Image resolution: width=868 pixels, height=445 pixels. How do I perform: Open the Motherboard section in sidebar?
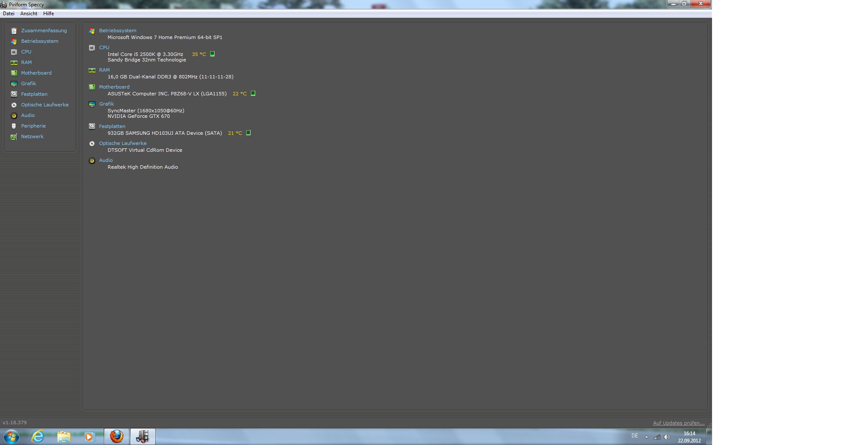point(36,73)
